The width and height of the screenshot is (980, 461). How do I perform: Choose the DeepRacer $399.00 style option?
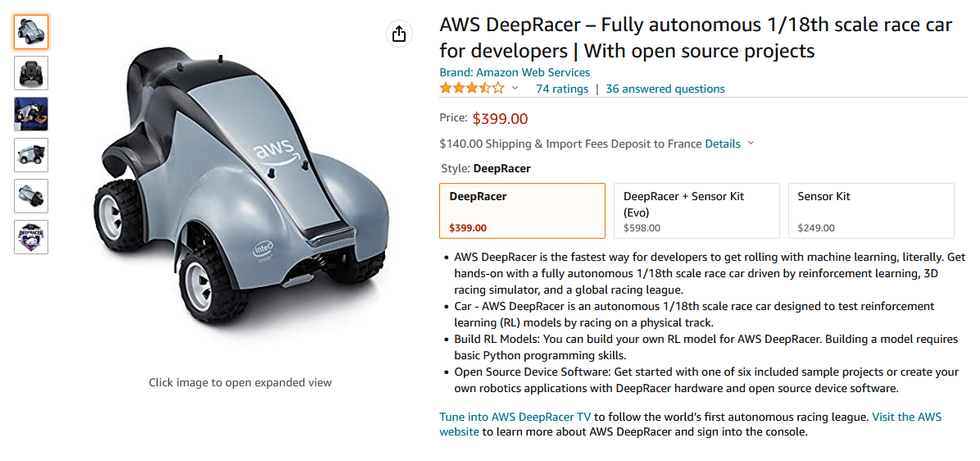point(522,211)
